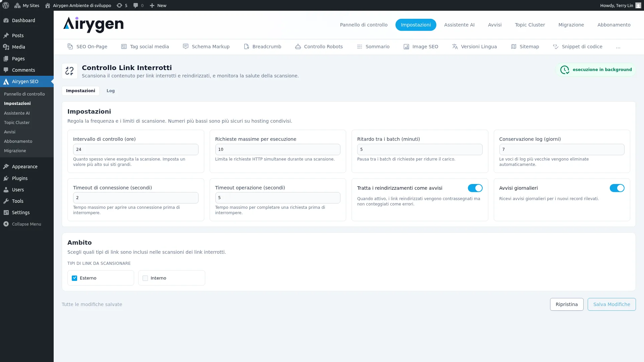Open the New content menu in admin bar

click(x=158, y=5)
